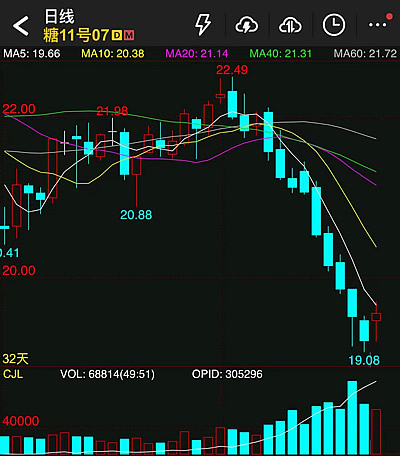Viewport: 400px width, 456px height.
Task: Select the MA5: 19.66 indicator label
Action: pyautogui.click(x=32, y=54)
